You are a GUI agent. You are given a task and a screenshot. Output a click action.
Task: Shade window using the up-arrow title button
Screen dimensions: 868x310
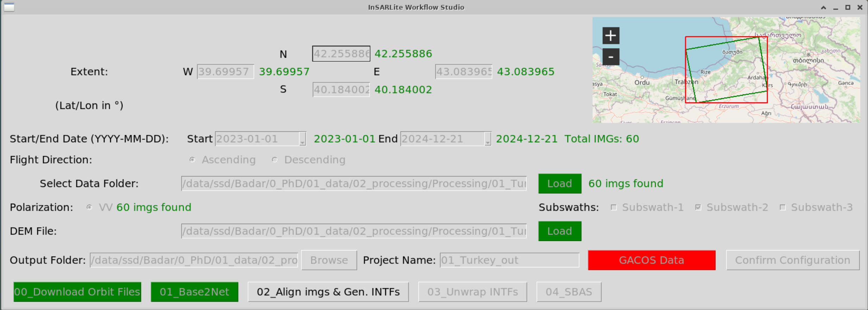pyautogui.click(x=824, y=7)
